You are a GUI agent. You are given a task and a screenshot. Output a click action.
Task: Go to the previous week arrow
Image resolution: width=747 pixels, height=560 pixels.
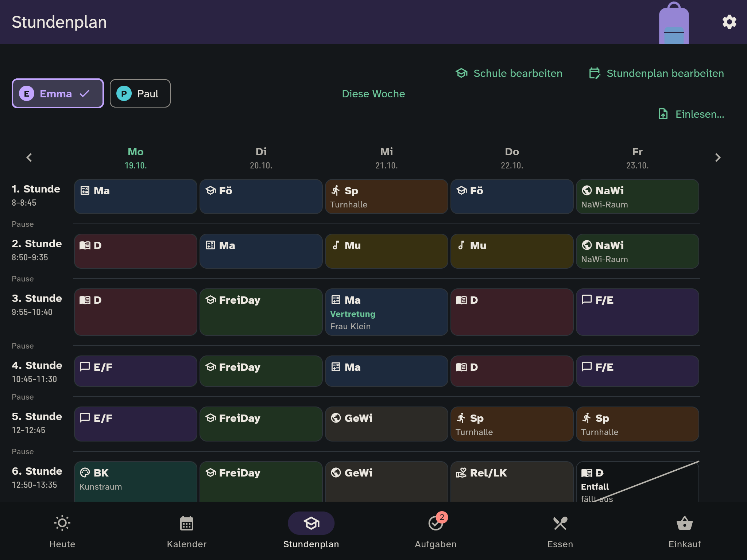click(x=29, y=157)
